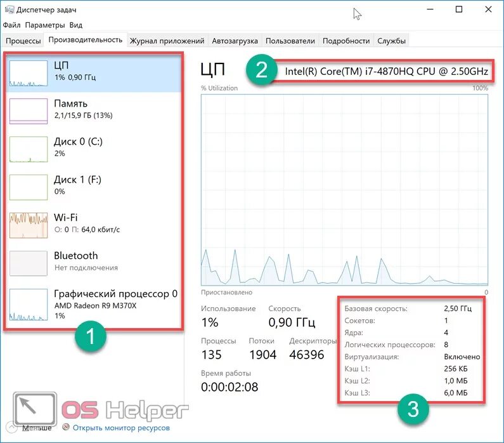Open the Вид menu
The height and width of the screenshot is (443, 504).
click(x=76, y=25)
